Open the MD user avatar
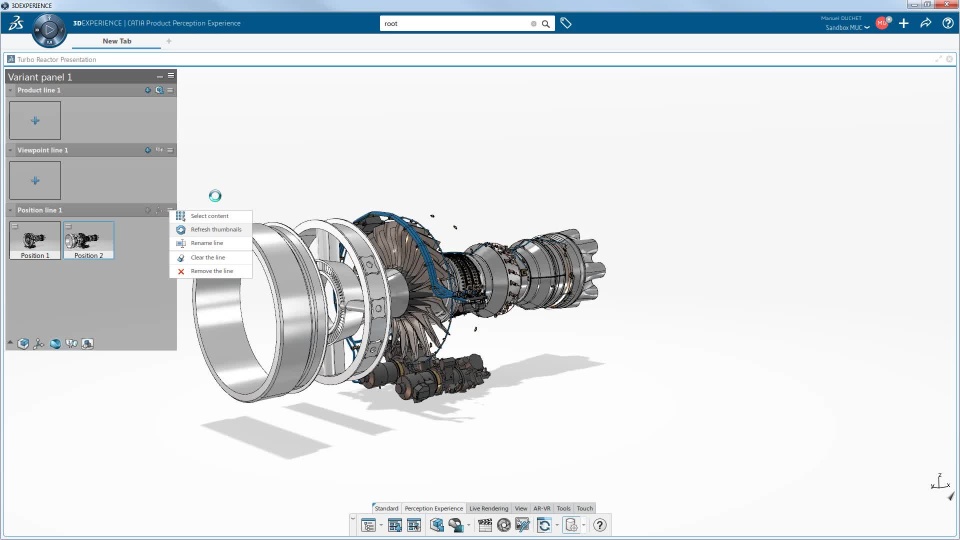 pyautogui.click(x=882, y=23)
